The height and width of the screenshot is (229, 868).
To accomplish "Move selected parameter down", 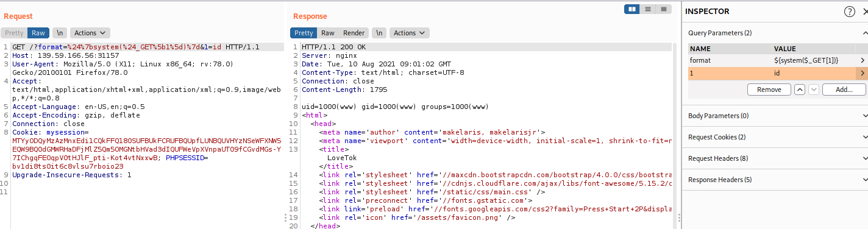I will (814, 90).
